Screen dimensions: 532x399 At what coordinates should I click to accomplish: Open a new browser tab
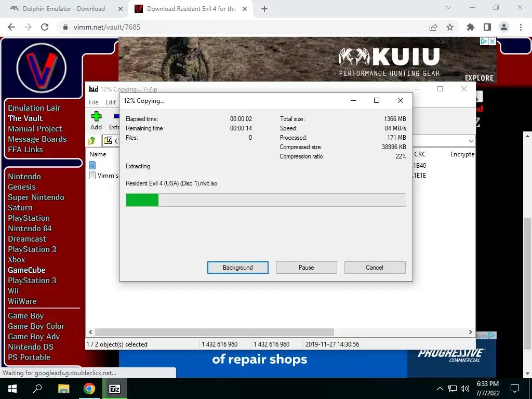264,9
